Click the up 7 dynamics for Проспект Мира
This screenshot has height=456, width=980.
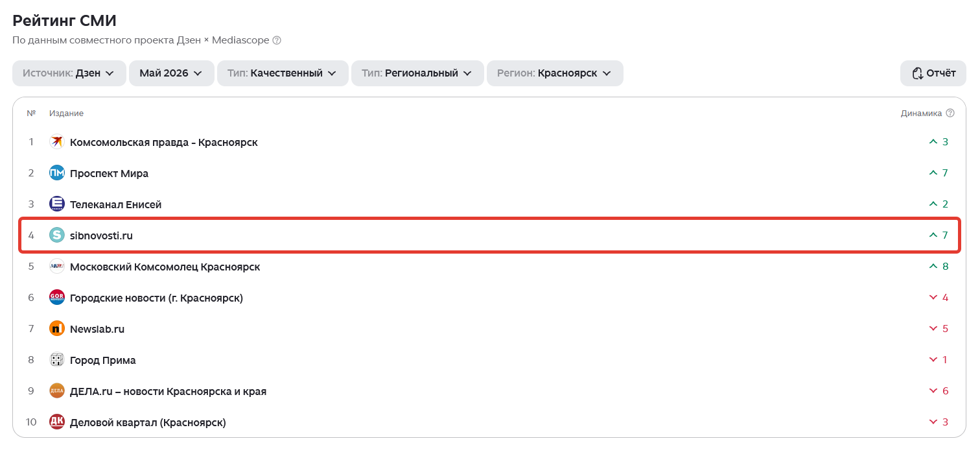tap(939, 173)
